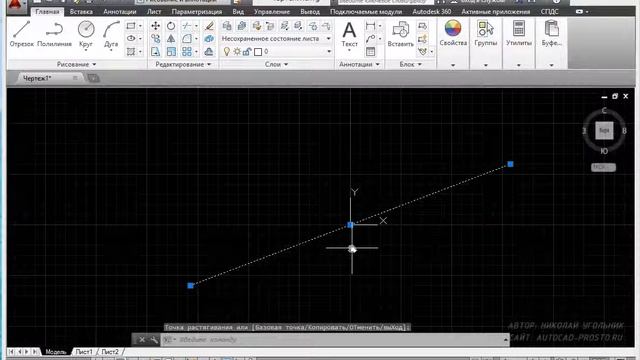Close the command line with X
The image size is (640, 360).
pos(142,340)
